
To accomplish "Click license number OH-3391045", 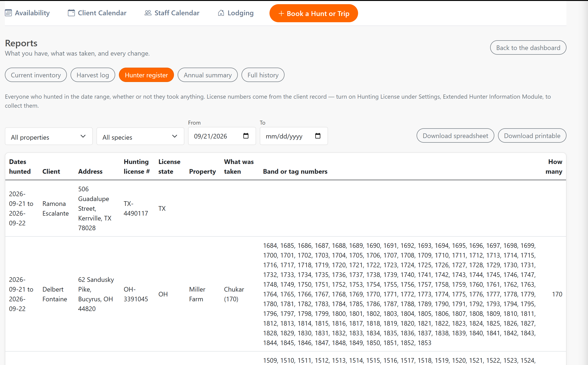I will coord(136,294).
